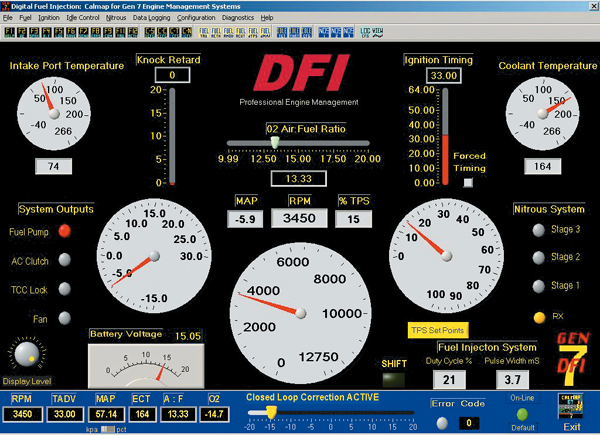
Task: Click the Knock Retard vertical bar
Action: pyautogui.click(x=172, y=137)
